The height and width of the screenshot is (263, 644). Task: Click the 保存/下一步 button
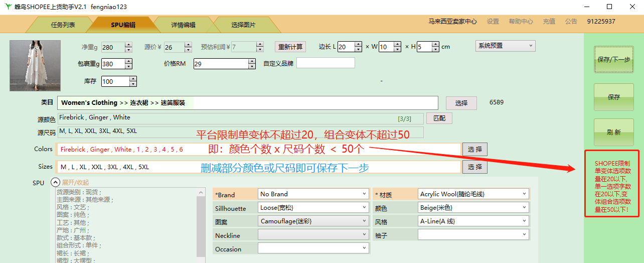[x=613, y=59]
